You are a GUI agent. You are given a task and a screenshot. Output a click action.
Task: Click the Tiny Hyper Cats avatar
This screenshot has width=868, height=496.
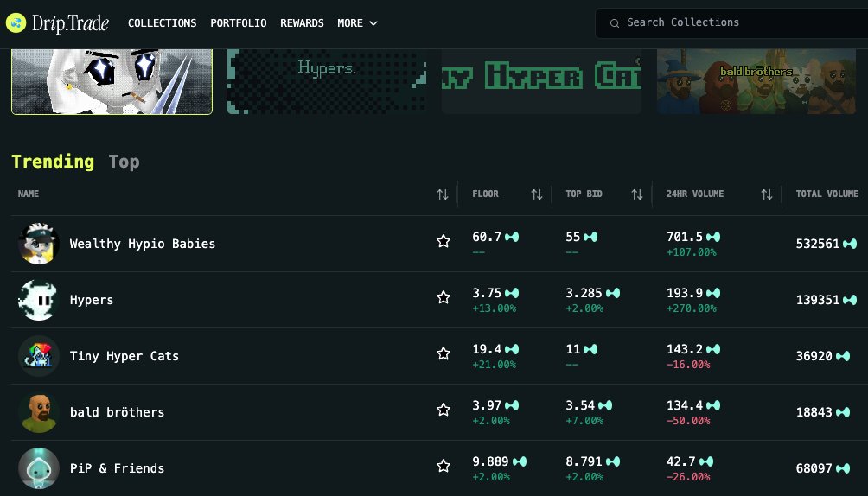[39, 356]
